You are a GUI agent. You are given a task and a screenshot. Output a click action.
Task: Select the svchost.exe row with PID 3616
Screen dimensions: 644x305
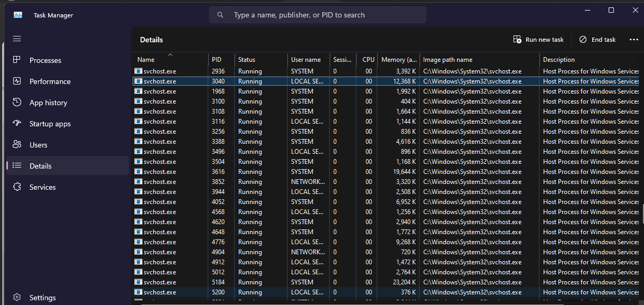tap(386, 172)
